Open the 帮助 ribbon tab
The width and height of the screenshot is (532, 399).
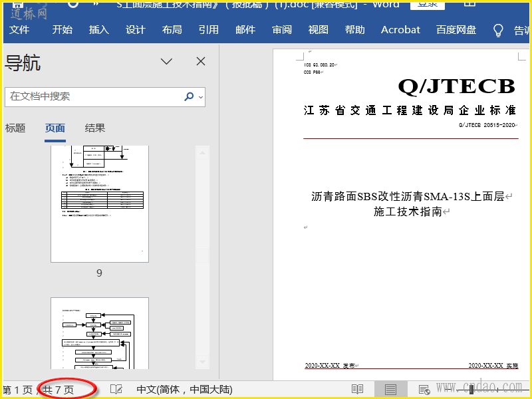pyautogui.click(x=355, y=30)
